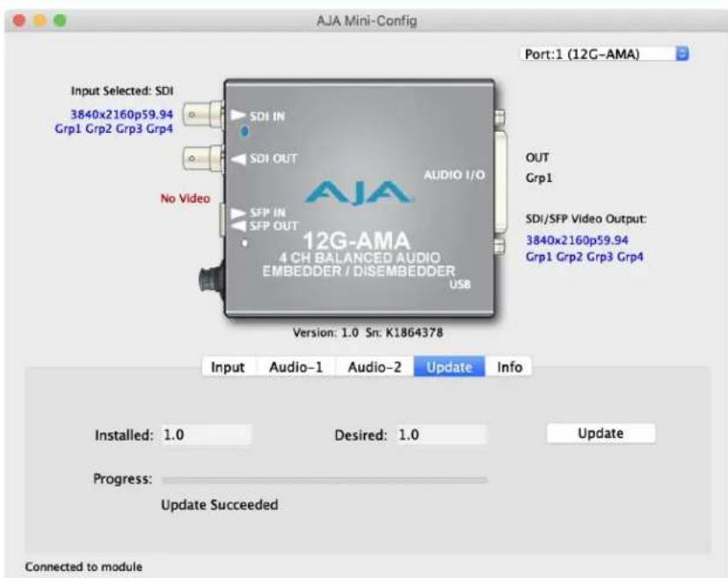Click the red No Video status

[x=186, y=199]
